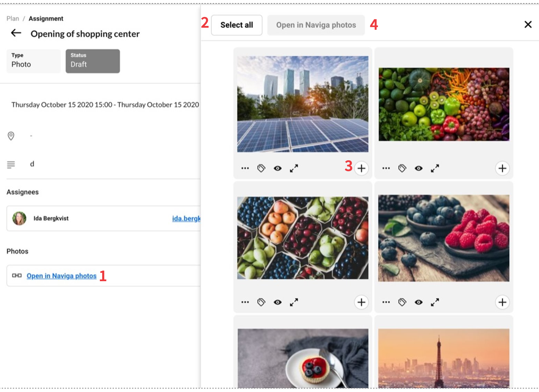Image resolution: width=539 pixels, height=392 pixels.
Task: Open more options for solar panels photo
Action: tap(245, 169)
